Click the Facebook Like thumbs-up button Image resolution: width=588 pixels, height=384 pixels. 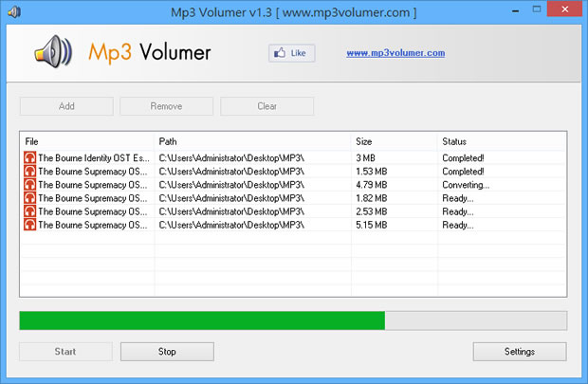[291, 53]
